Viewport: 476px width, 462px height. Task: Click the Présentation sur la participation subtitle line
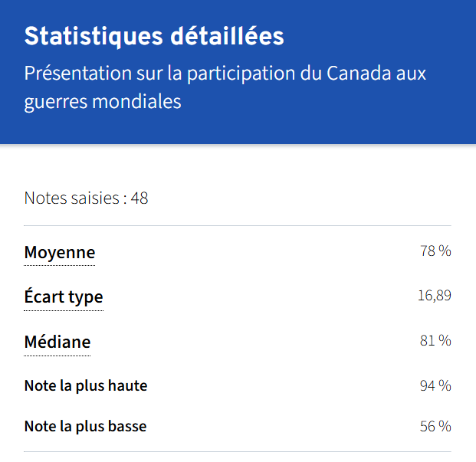click(x=225, y=74)
